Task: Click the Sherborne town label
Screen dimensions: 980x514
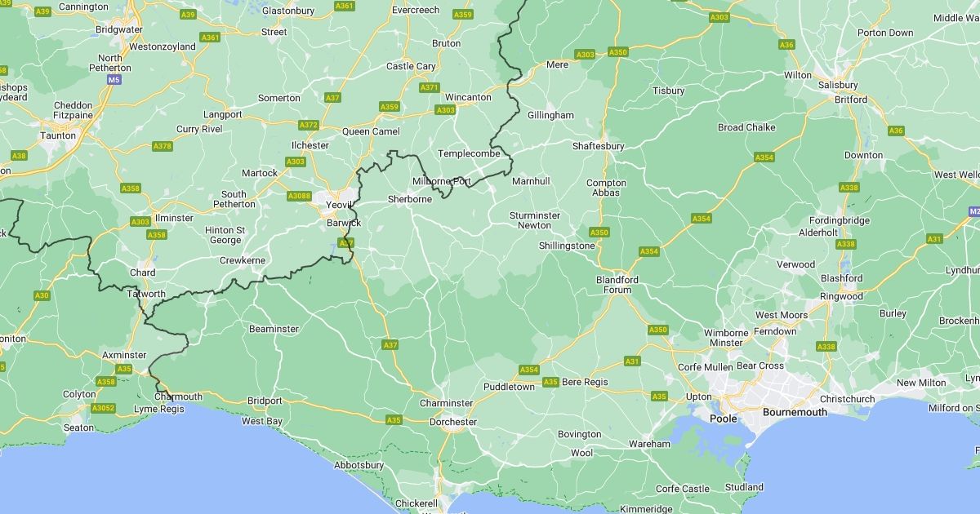Action: (410, 198)
